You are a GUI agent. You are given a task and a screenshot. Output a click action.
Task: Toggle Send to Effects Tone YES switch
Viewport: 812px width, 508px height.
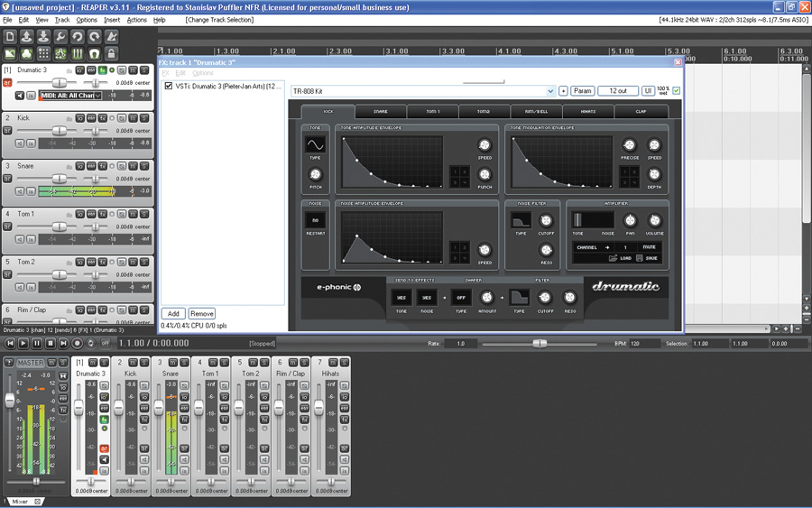coord(401,298)
